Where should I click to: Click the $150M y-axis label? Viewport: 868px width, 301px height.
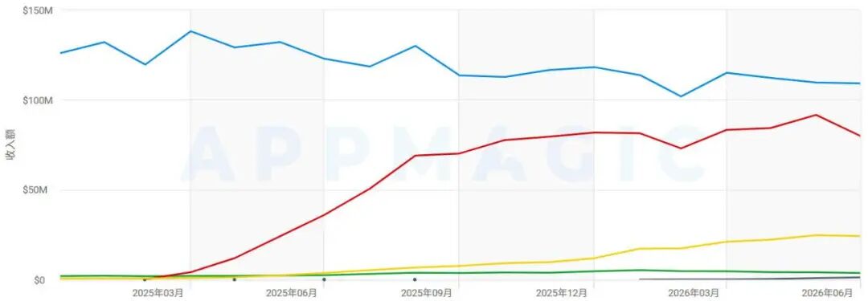pyautogui.click(x=38, y=10)
